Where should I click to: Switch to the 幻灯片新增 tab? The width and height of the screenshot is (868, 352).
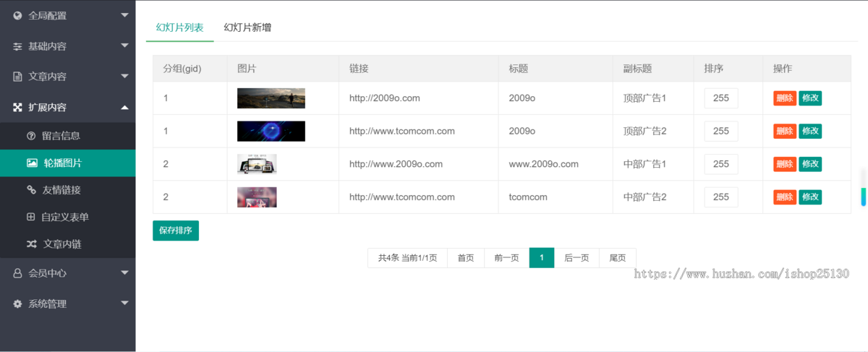pyautogui.click(x=247, y=27)
